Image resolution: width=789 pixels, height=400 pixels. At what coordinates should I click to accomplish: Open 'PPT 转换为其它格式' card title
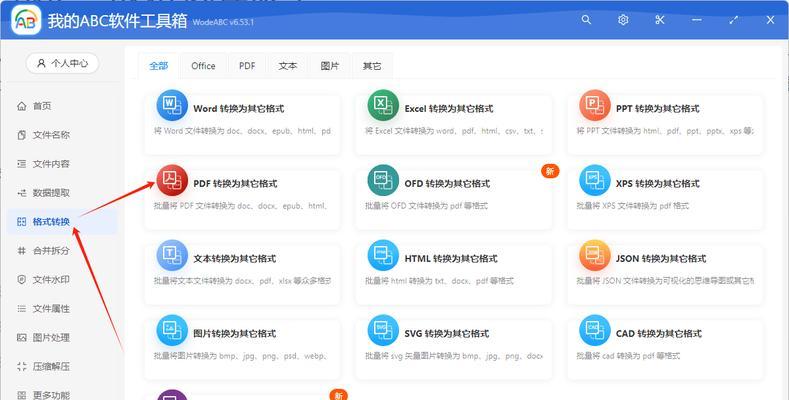point(658,109)
